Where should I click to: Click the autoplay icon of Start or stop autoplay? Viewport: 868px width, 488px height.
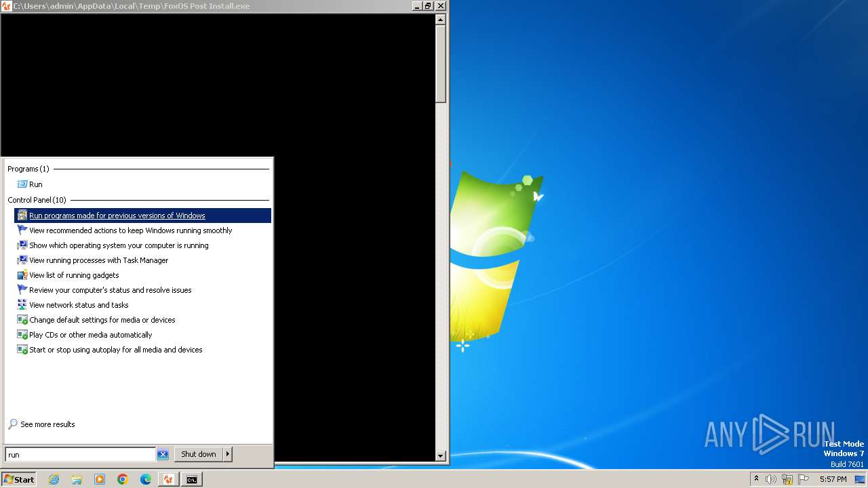pyautogui.click(x=22, y=350)
